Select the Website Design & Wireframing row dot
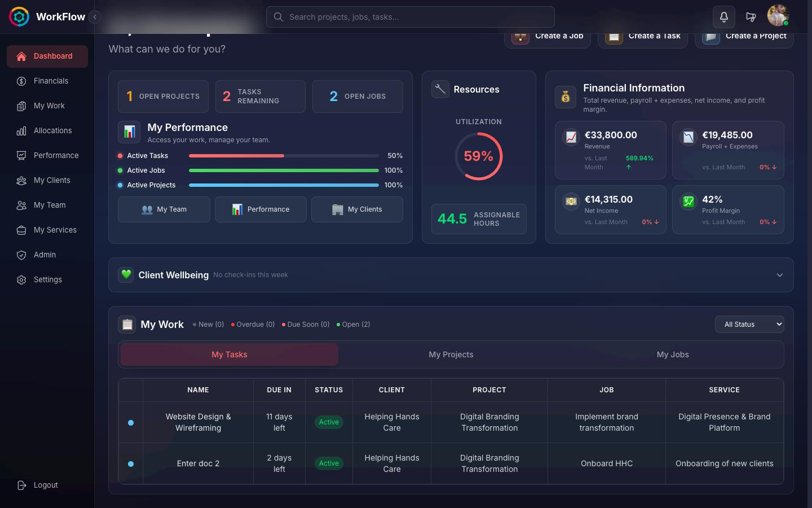This screenshot has width=812, height=508. coord(131,423)
